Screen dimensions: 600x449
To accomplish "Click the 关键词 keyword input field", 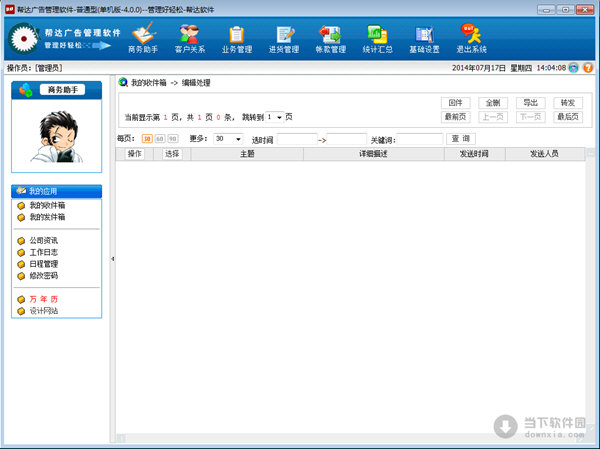I will pos(420,139).
